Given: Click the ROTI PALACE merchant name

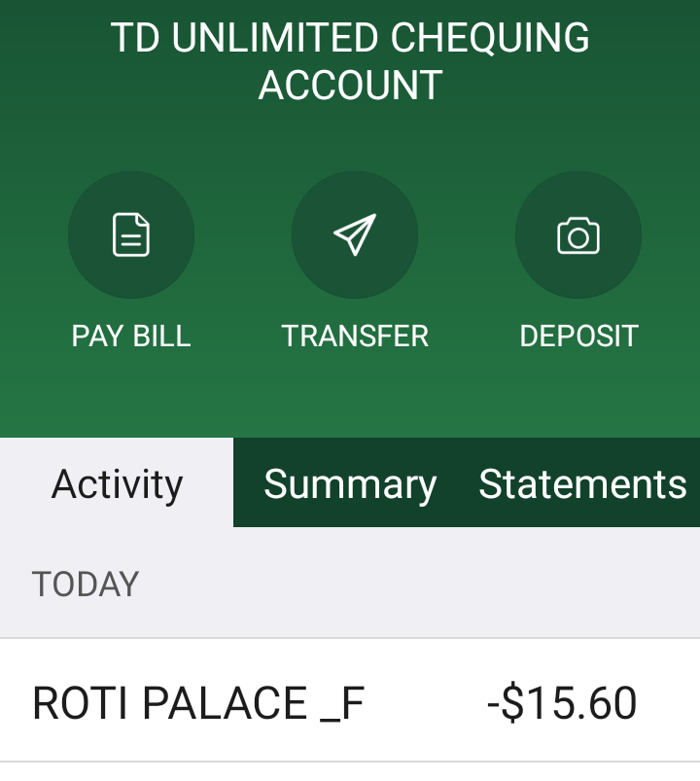Looking at the screenshot, I should point(170,703).
